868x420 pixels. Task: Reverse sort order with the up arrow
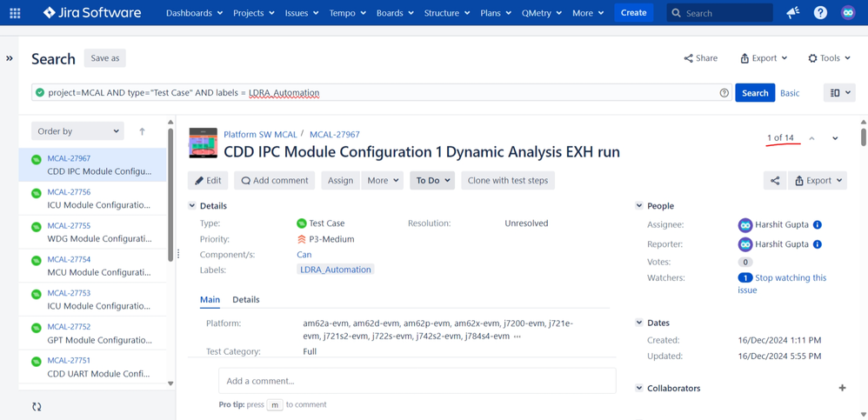coord(142,131)
